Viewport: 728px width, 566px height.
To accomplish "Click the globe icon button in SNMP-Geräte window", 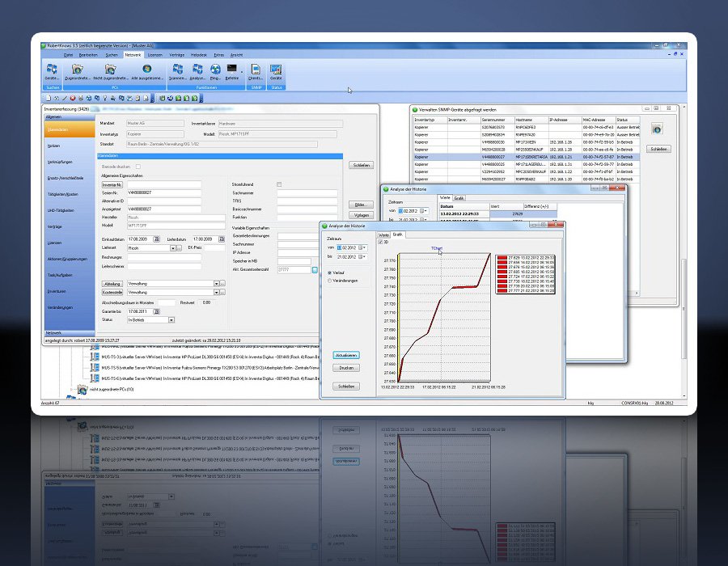I will (657, 129).
